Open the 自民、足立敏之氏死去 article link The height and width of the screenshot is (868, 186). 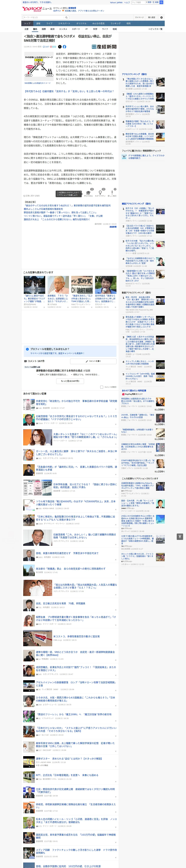[x=60, y=604]
